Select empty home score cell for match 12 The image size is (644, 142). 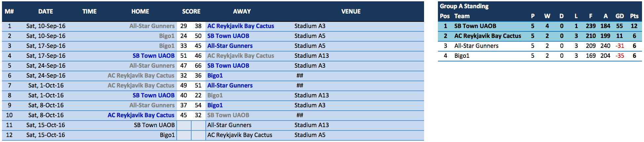pyautogui.click(x=184, y=135)
